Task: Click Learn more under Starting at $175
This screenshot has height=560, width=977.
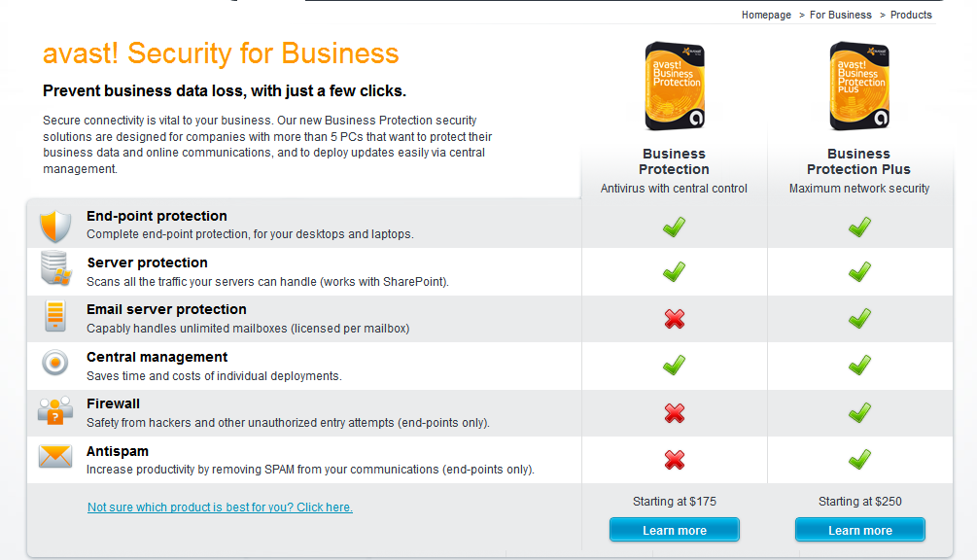Action: tap(675, 530)
